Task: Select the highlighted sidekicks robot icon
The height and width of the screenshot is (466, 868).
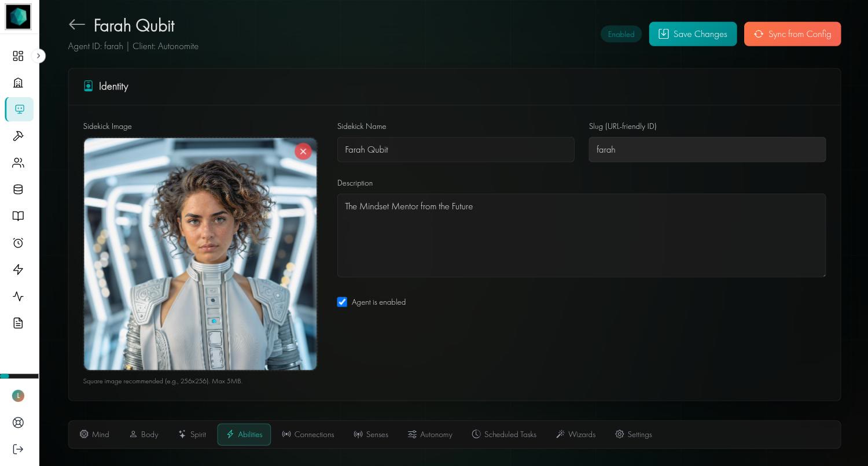Action: tap(20, 109)
